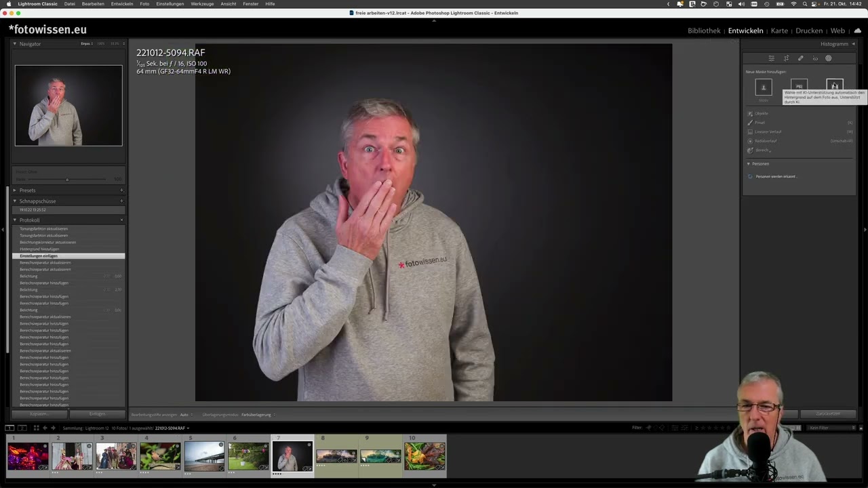Expand the Presets panel
Screen dimensions: 868x488
tap(15, 190)
